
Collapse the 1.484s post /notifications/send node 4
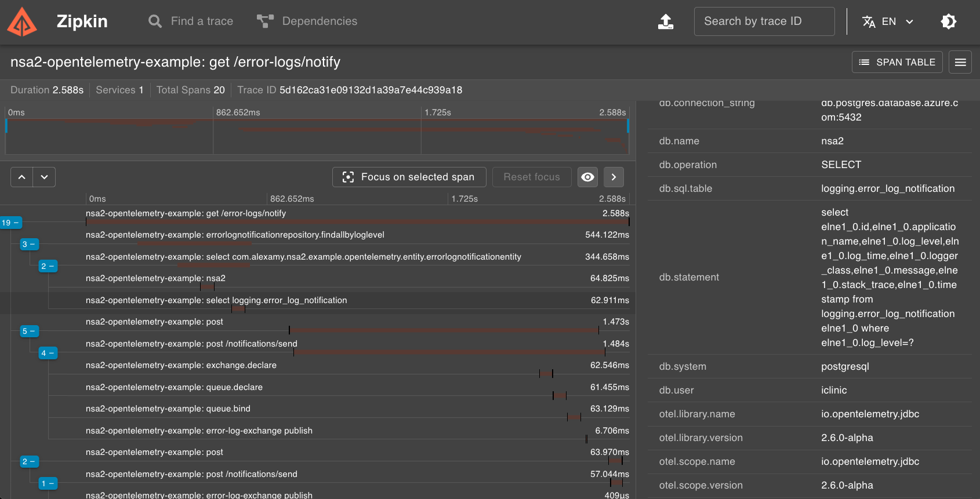pos(48,353)
